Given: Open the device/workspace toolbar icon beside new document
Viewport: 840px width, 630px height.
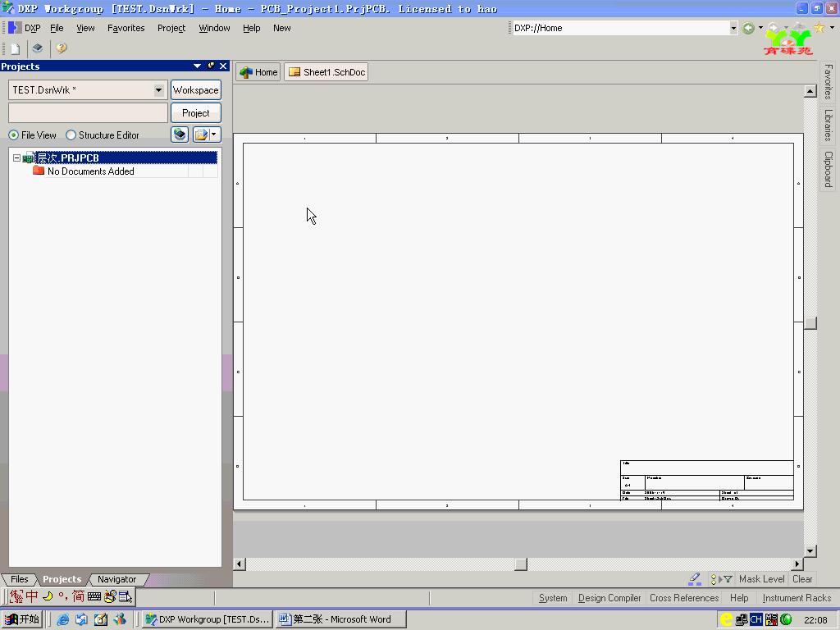Looking at the screenshot, I should 37,48.
